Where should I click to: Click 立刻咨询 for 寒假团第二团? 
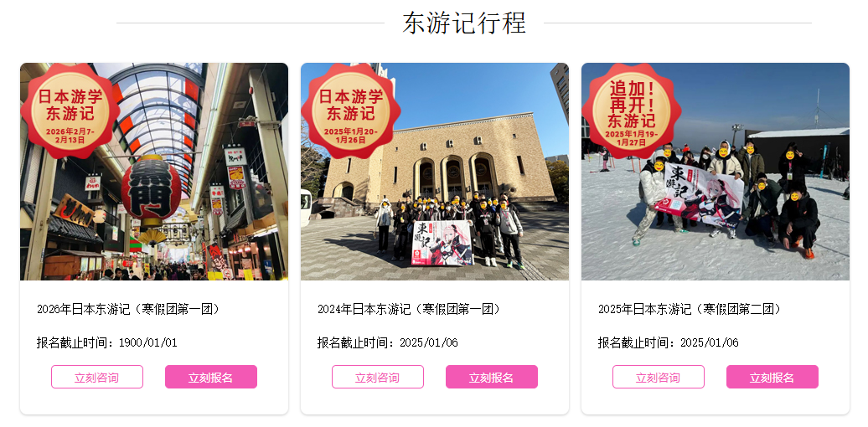point(659,378)
